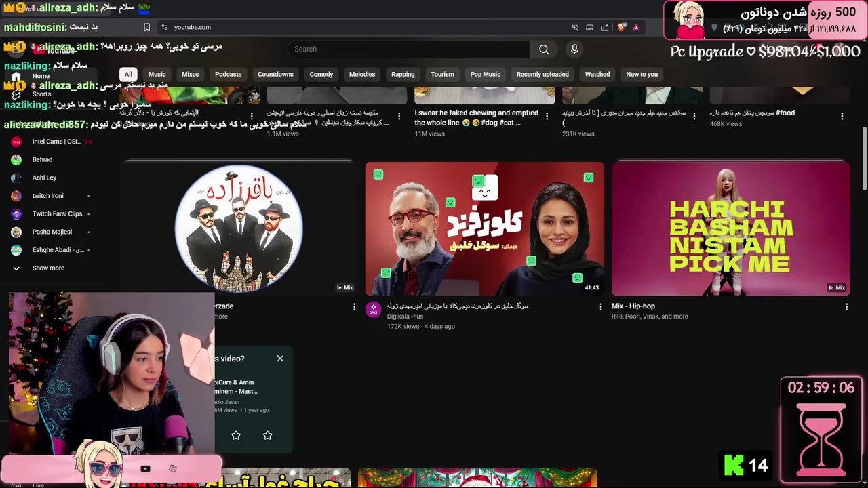Open options menu for Digikala Plus video
The width and height of the screenshot is (868, 488).
[600, 307]
